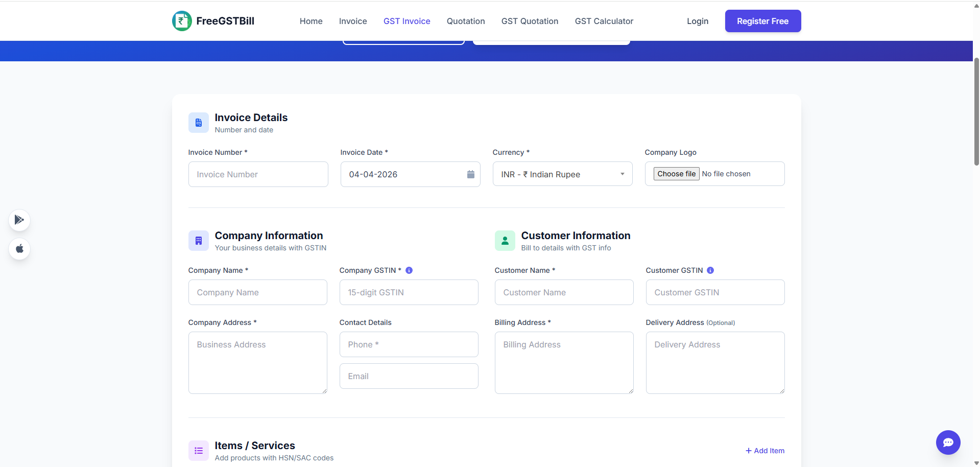Click the Invoice Number input field
Image resolution: width=980 pixels, height=467 pixels.
pyautogui.click(x=258, y=174)
